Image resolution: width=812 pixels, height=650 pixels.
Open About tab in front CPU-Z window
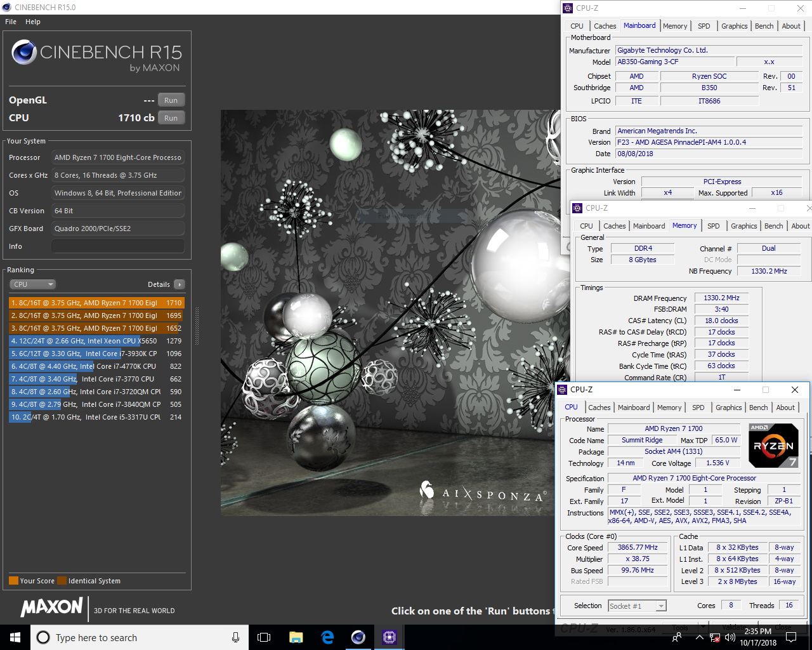pos(785,408)
